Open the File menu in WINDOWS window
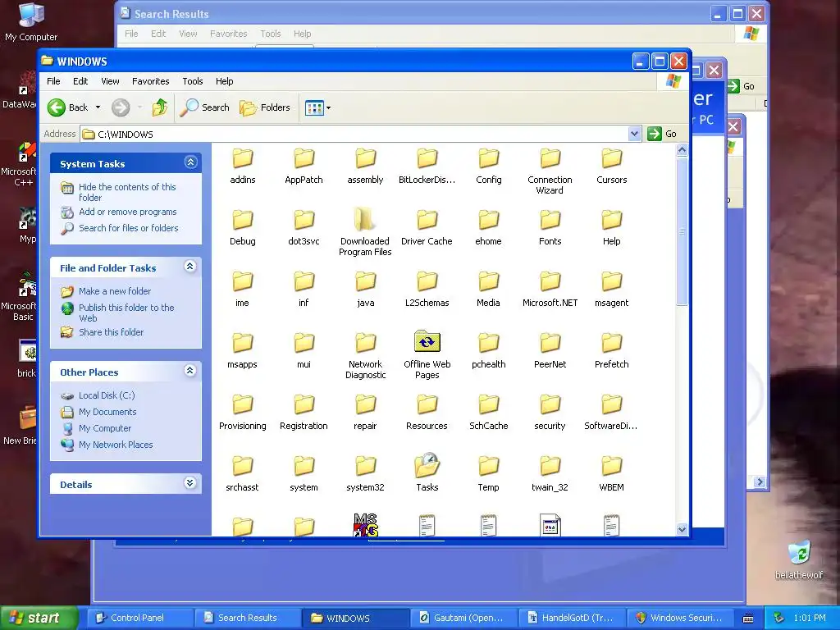 [x=53, y=81]
